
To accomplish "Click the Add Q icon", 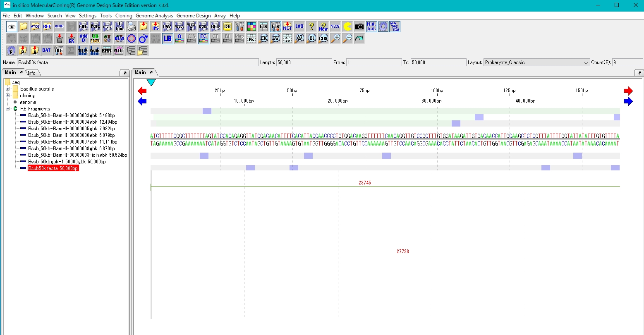I will click(x=83, y=39).
